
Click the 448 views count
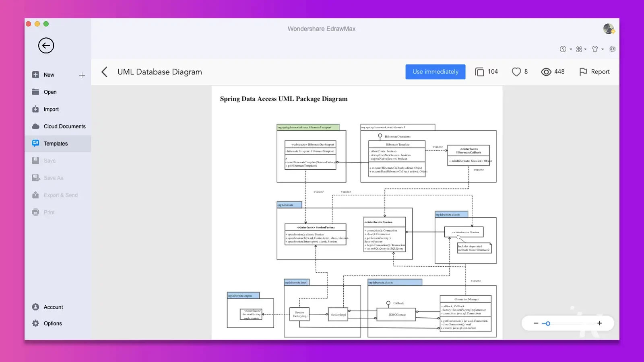[x=559, y=72]
